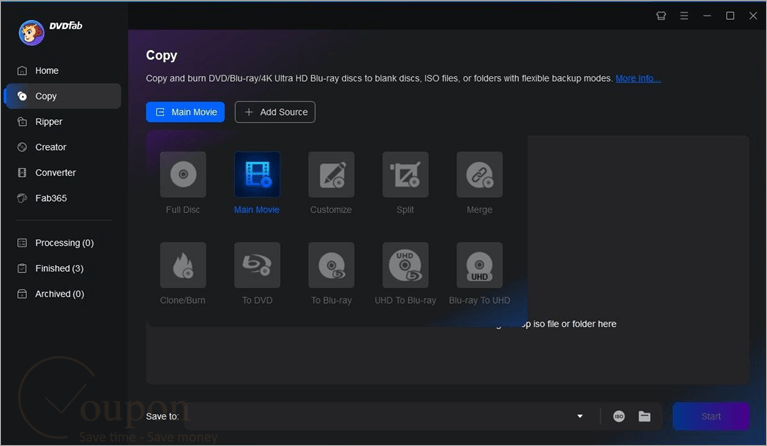Open Fab365 in sidebar
Screen dimensions: 767x446
[63, 198]
